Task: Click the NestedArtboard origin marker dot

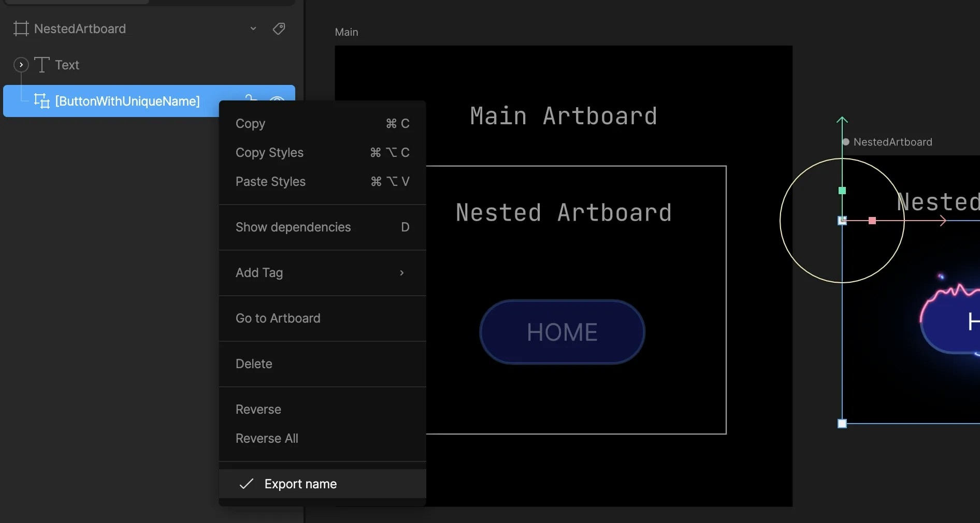Action: coord(845,142)
